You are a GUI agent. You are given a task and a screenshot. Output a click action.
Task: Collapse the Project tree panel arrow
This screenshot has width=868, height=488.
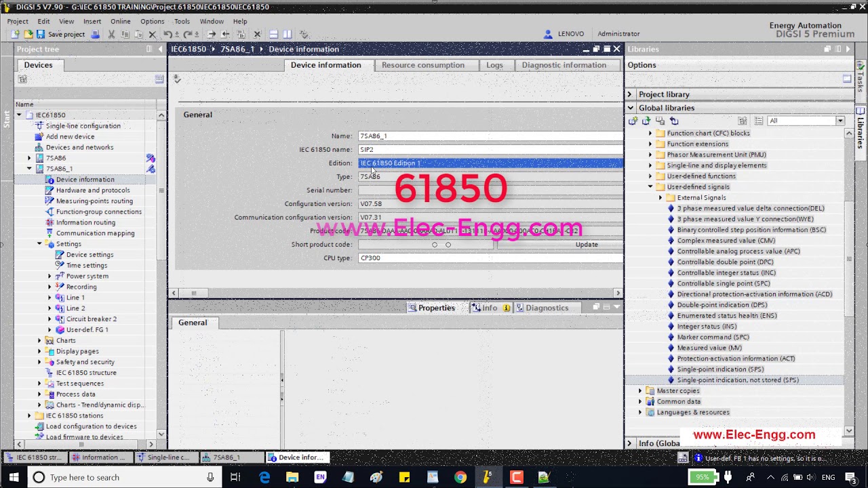coord(160,49)
